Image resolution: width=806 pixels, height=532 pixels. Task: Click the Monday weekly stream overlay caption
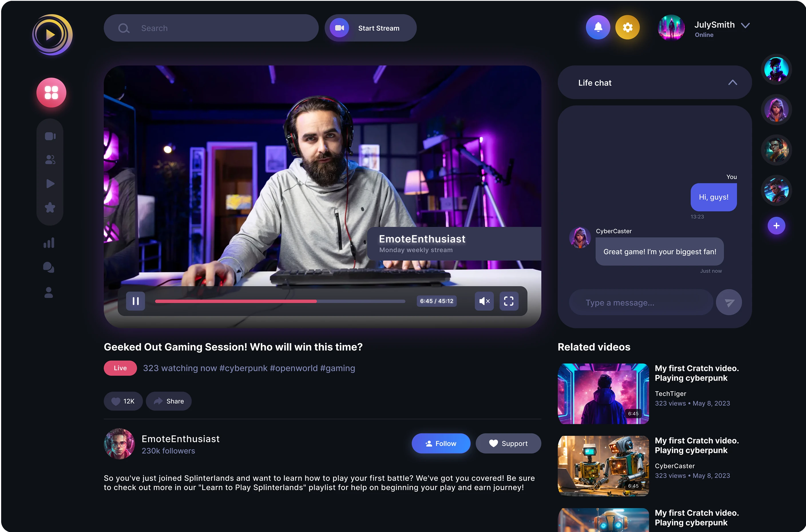pyautogui.click(x=416, y=250)
